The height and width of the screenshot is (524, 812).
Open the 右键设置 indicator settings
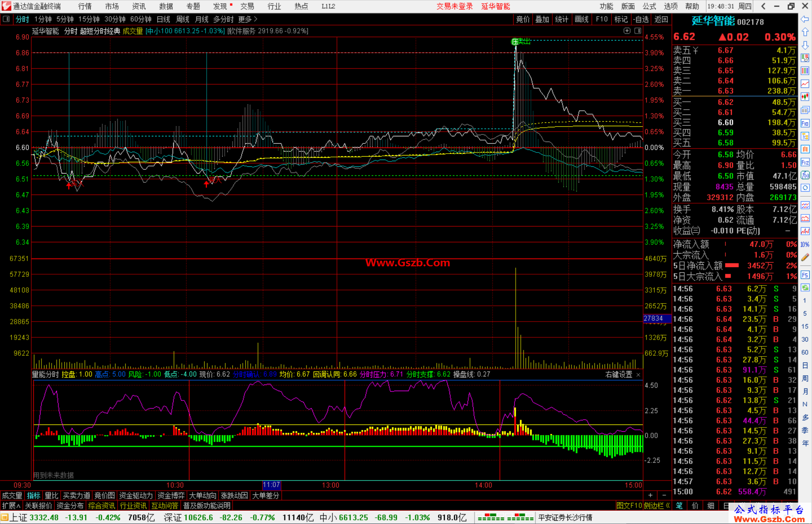click(x=619, y=375)
